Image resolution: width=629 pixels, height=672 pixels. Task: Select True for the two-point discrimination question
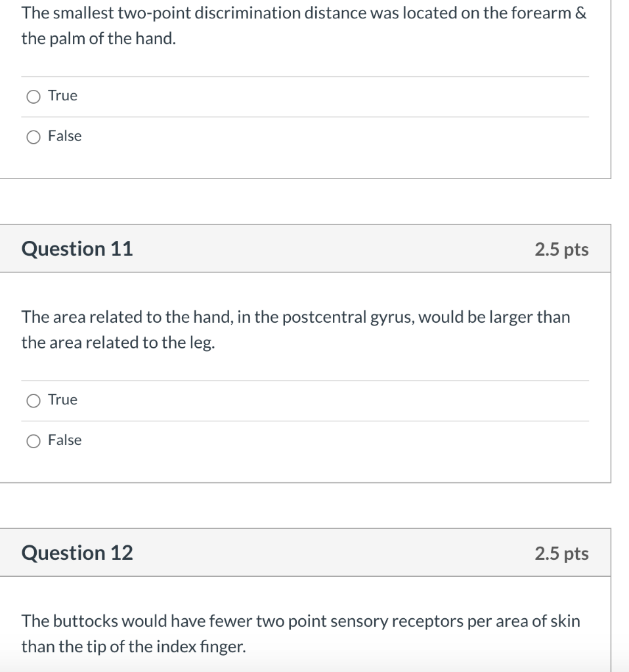(33, 96)
